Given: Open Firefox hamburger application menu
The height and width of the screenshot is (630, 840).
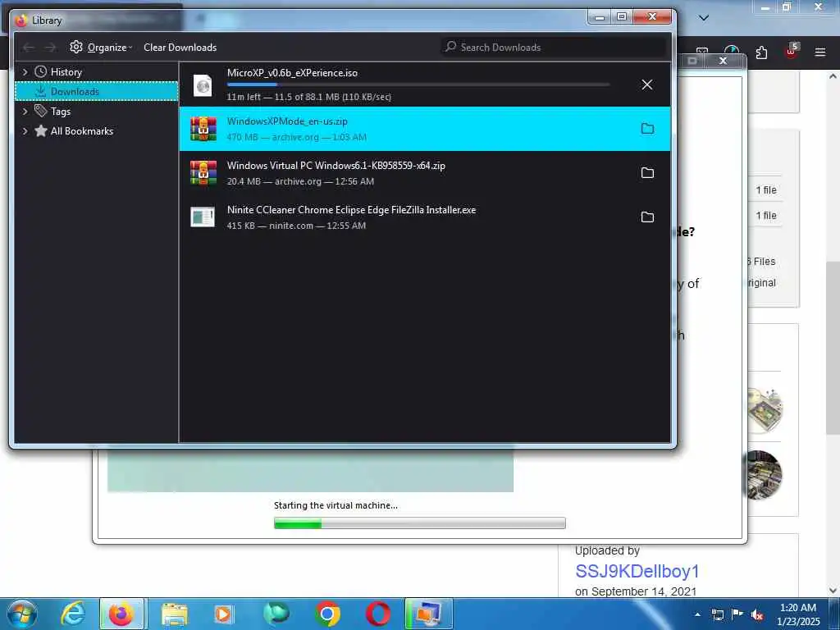Looking at the screenshot, I should pos(819,52).
